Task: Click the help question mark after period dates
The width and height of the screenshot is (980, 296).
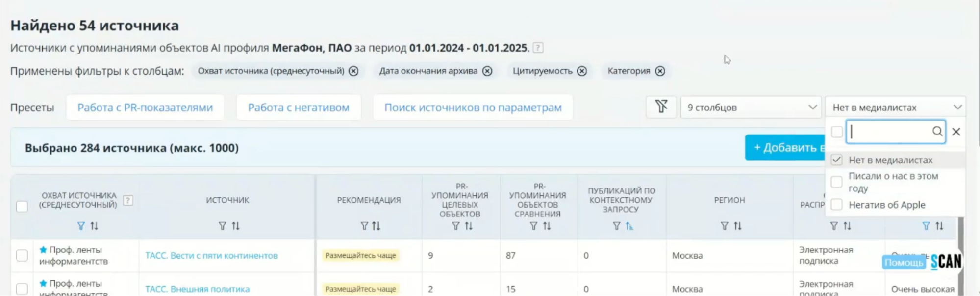Action: [538, 48]
